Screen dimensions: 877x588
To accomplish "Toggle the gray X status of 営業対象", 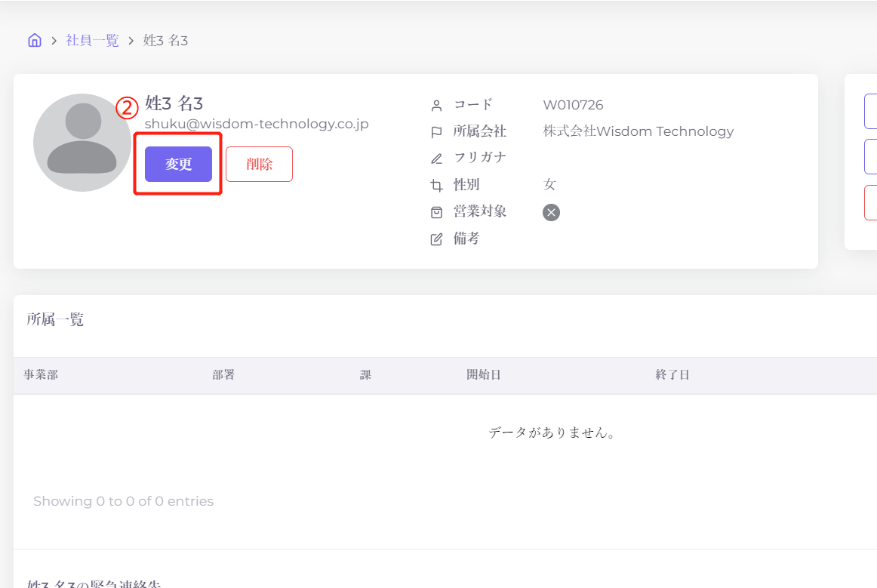I will (x=551, y=213).
